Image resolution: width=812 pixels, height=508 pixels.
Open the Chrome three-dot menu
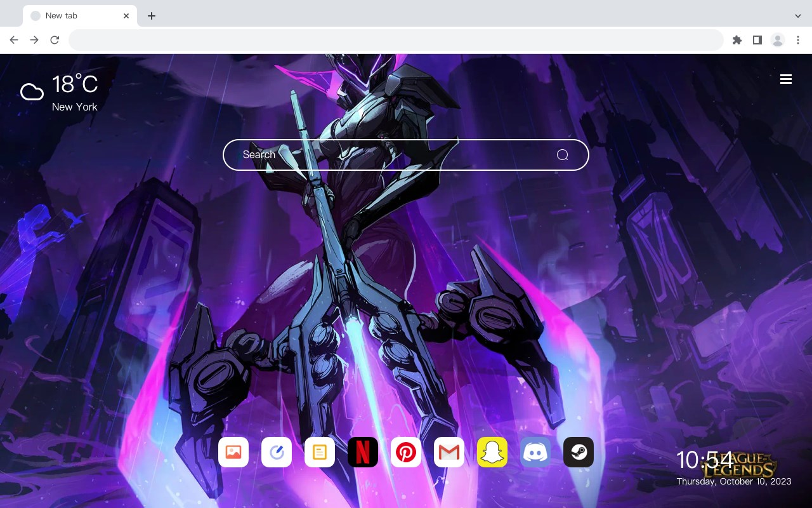(x=798, y=40)
